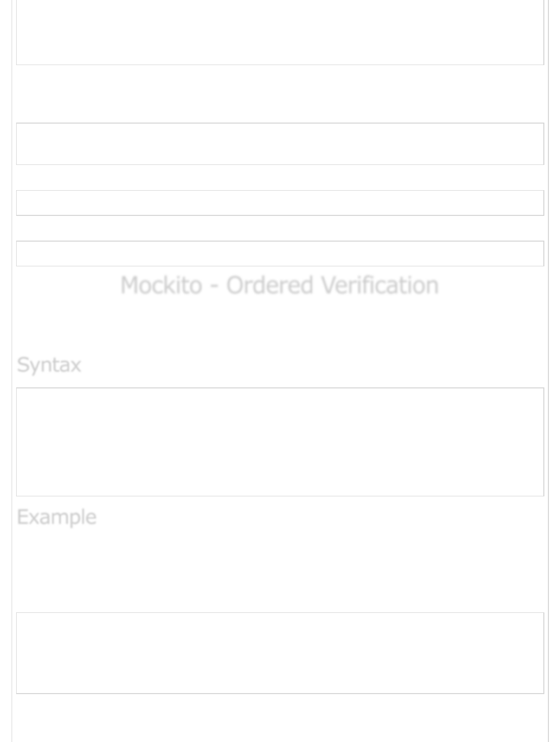Click the medium empty box beneath the cut-off box
The width and height of the screenshot is (560, 742).
[280, 144]
